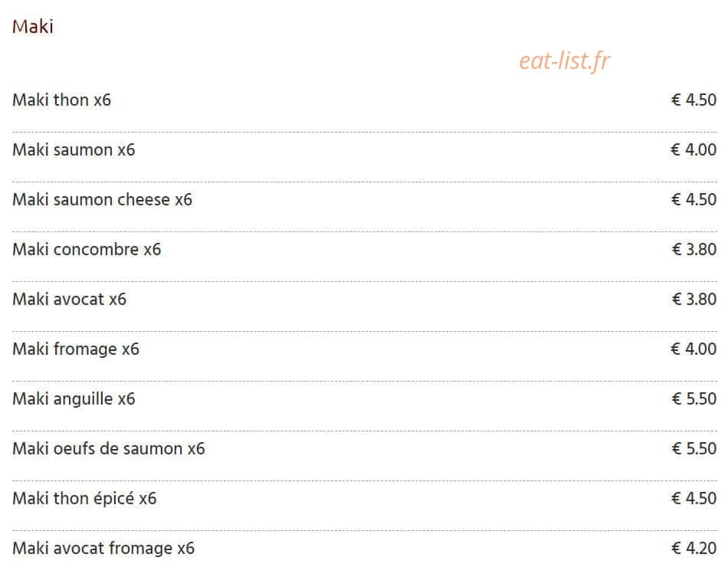Choose Maki saumon cheese x6

pyautogui.click(x=102, y=199)
